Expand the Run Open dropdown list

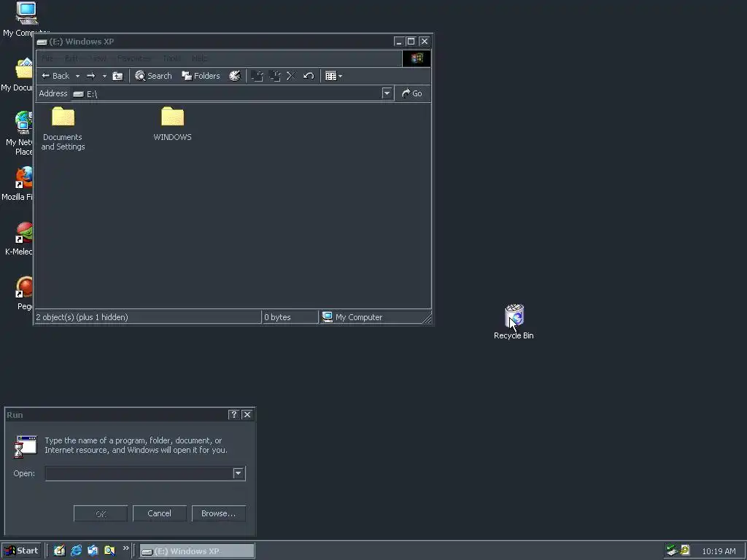(239, 473)
